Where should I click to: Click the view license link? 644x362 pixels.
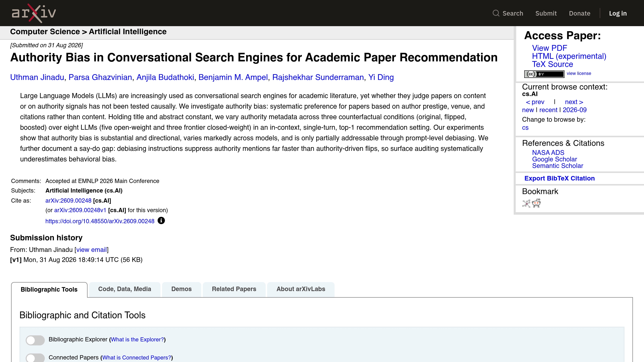[579, 73]
